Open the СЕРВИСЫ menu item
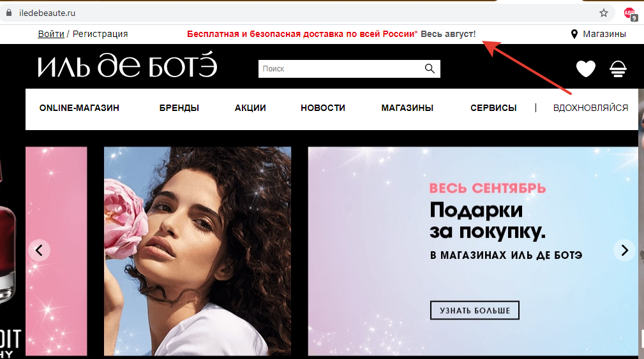 point(493,108)
